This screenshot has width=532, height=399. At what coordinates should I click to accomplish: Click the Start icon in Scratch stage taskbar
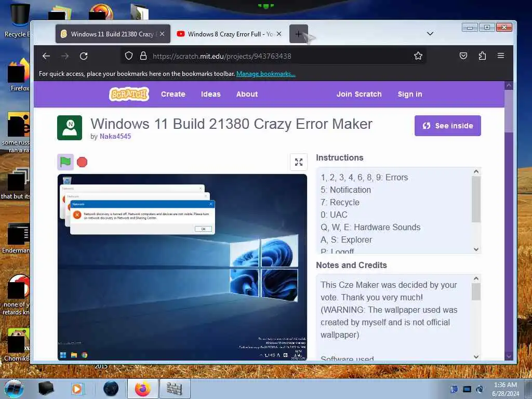(63, 355)
